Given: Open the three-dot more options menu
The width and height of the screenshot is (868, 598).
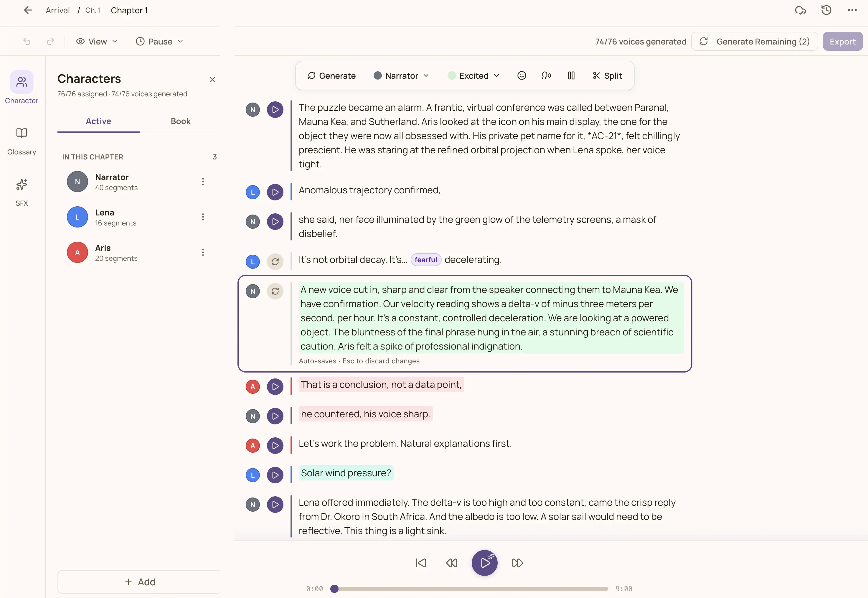Looking at the screenshot, I should coord(852,10).
